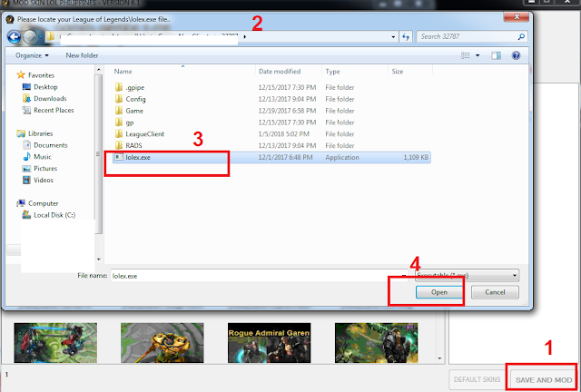
Task: Select the lolex.exe file
Action: pyautogui.click(x=271, y=157)
